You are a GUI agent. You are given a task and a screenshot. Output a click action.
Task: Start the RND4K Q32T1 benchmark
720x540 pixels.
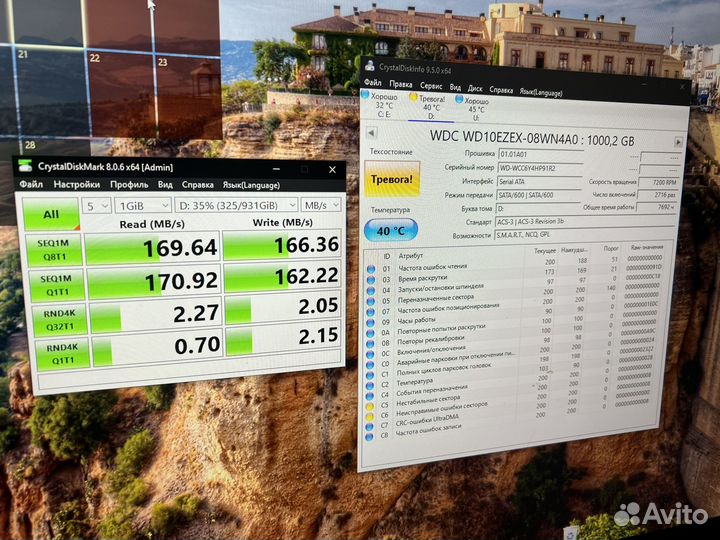coord(57,318)
